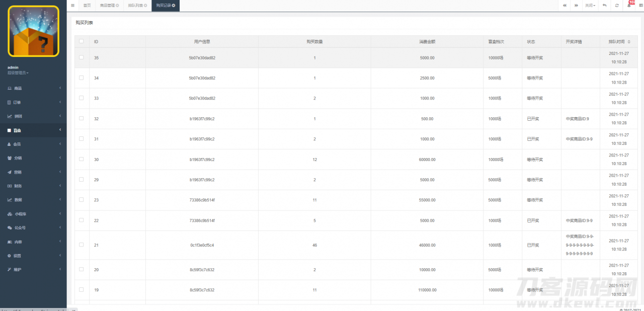Switch to the 首页 tab

pyautogui.click(x=87, y=6)
